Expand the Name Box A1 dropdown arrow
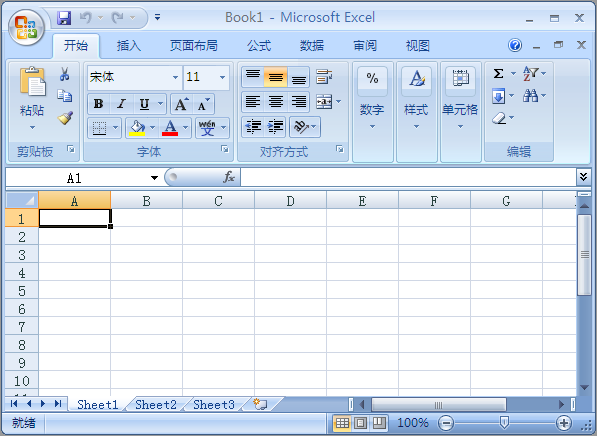 [154, 177]
